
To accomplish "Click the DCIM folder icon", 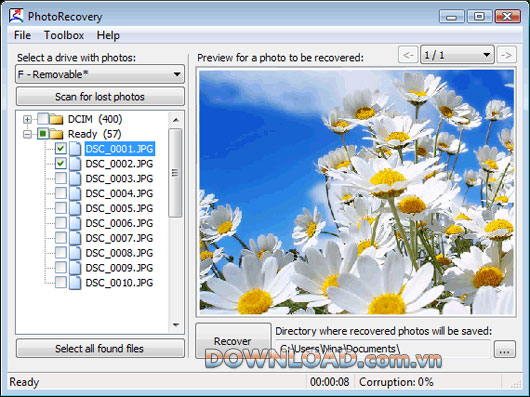I will (56, 119).
